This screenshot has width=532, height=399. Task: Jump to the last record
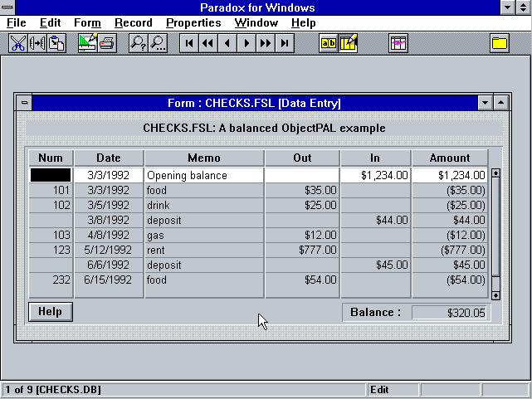pos(285,43)
